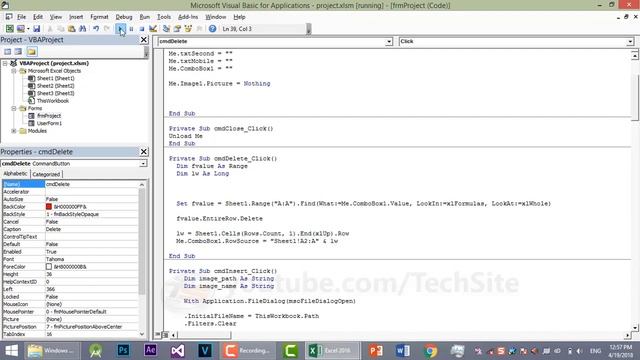Screen dimensions: 640x360
Task: Click the Windows Start button
Action: click(x=11, y=351)
